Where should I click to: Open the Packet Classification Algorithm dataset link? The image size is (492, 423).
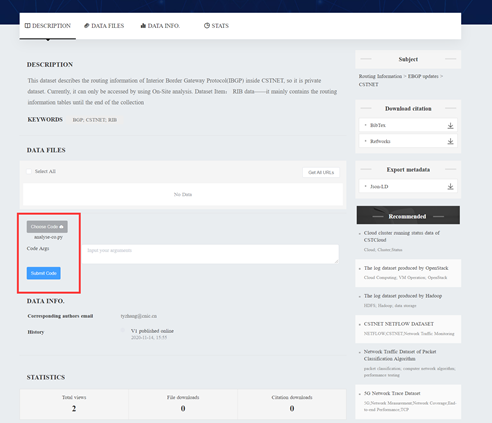pyautogui.click(x=400, y=355)
